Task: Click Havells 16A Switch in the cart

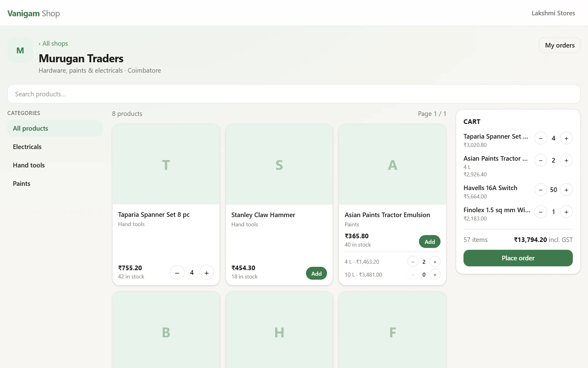Action: 490,188
